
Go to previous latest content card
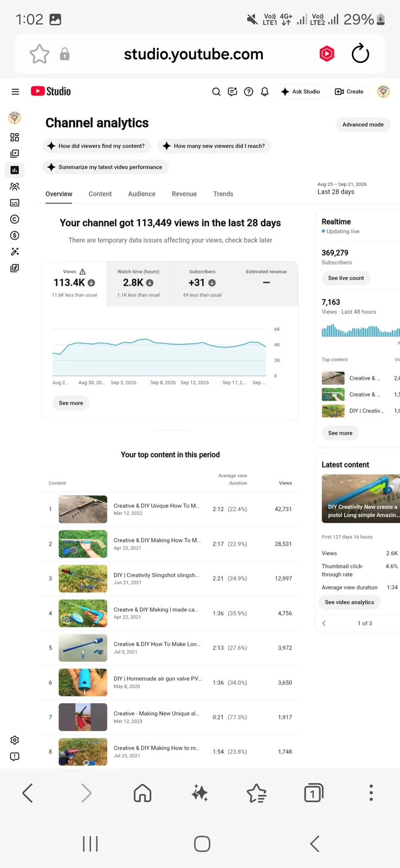324,623
